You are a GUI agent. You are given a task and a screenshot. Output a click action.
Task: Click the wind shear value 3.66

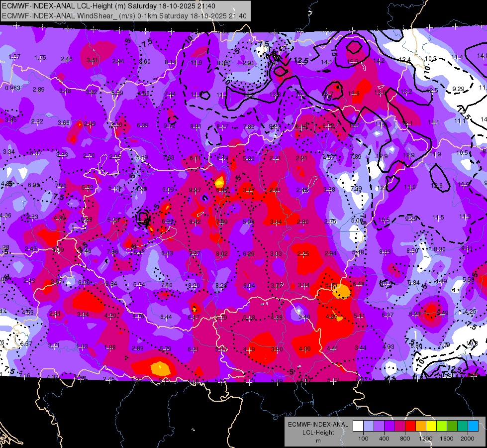[64, 123]
